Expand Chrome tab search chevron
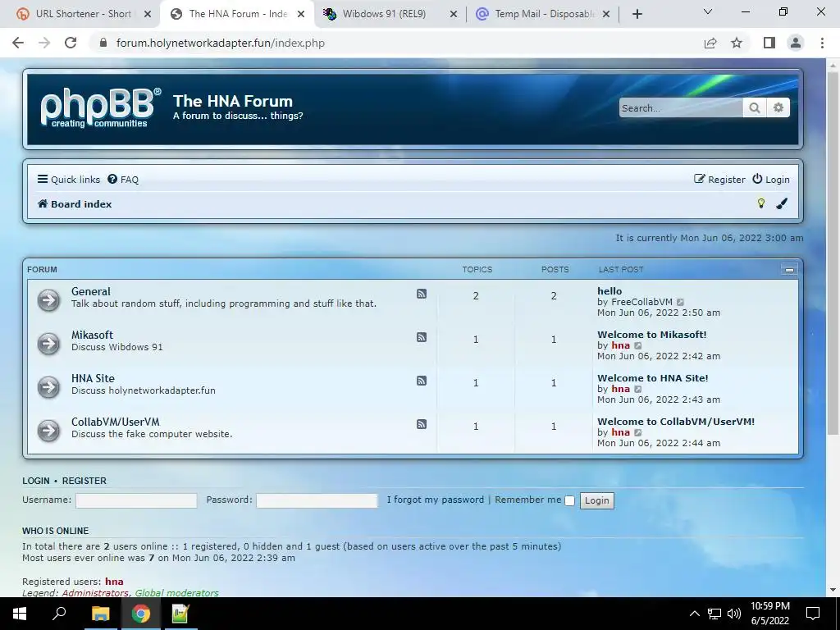Screen dimensions: 840x630 708,11
